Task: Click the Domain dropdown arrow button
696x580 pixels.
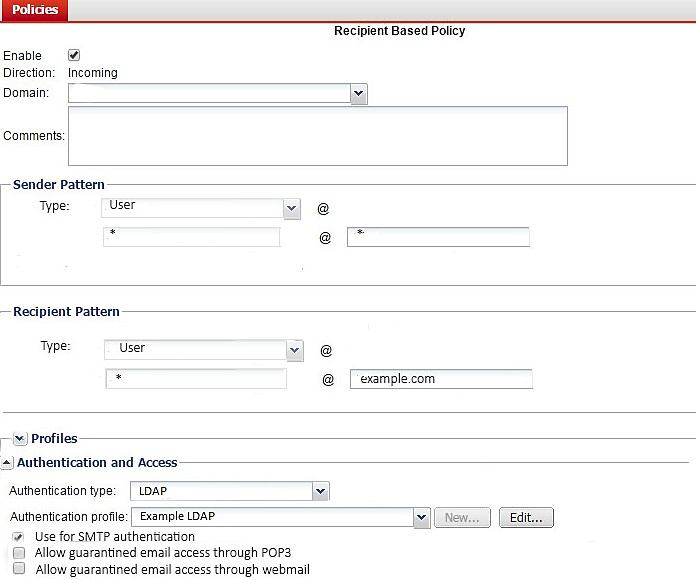Action: point(359,93)
